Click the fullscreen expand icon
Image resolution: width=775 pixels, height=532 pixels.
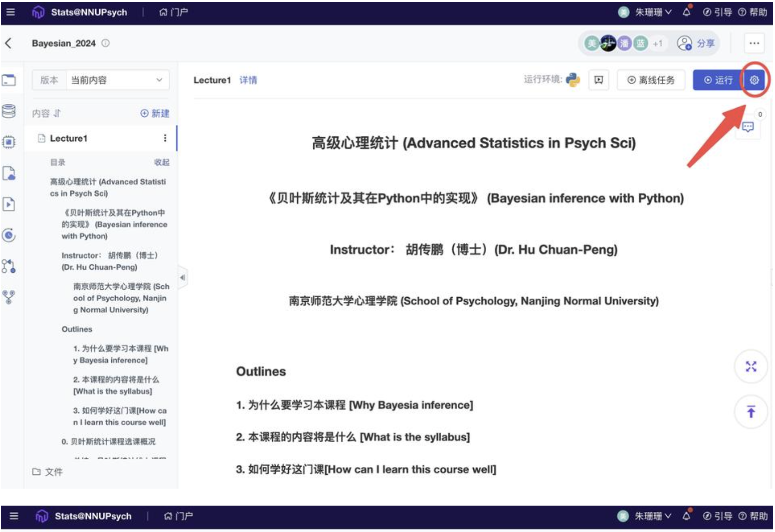tap(751, 367)
